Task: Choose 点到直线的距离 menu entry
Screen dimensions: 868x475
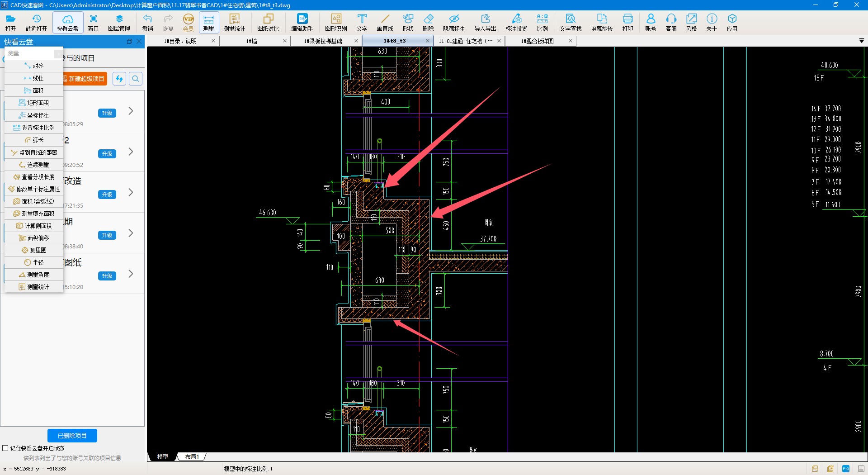Action: (x=34, y=152)
